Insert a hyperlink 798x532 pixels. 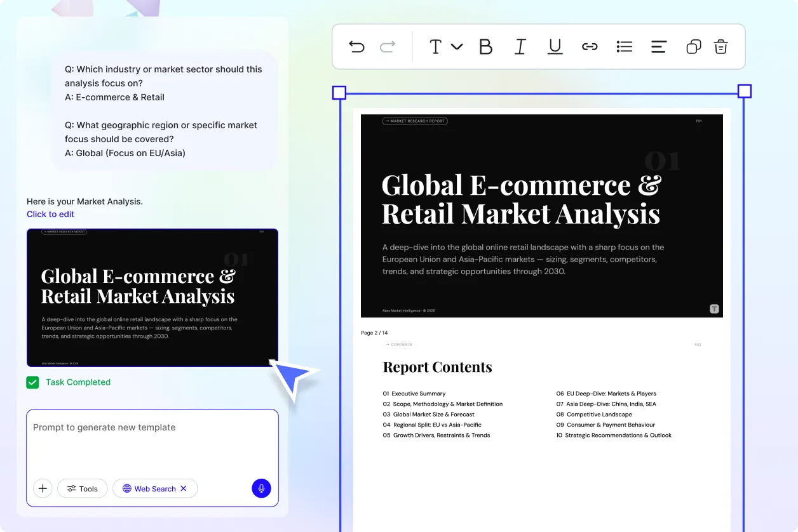pyautogui.click(x=590, y=47)
